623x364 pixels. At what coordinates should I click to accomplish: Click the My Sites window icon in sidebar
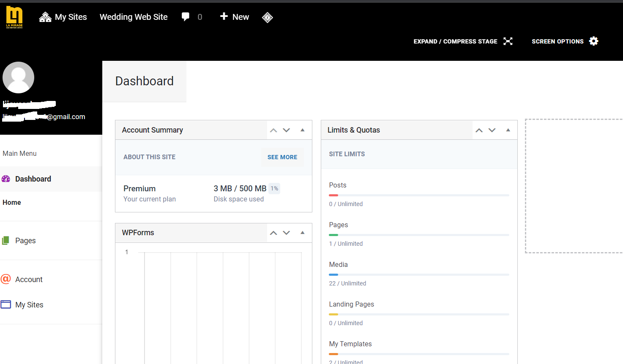click(x=6, y=304)
